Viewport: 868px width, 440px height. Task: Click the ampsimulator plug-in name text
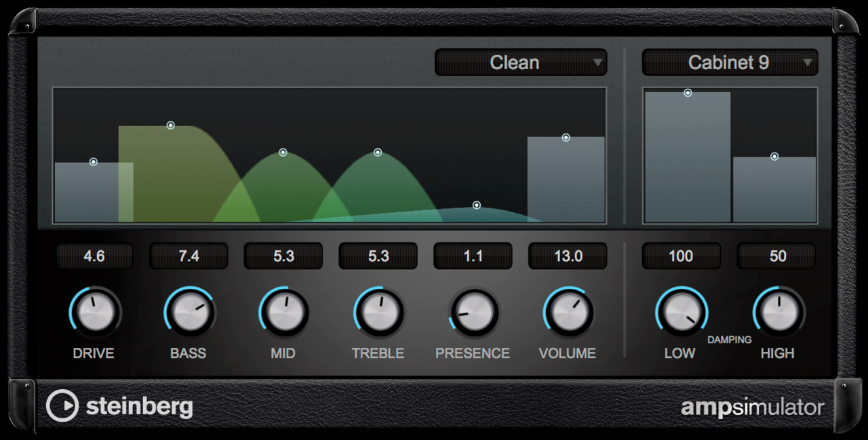[x=753, y=407]
